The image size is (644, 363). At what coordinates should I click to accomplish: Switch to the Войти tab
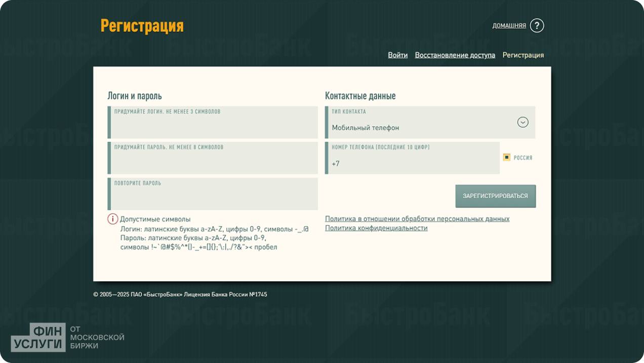[397, 55]
